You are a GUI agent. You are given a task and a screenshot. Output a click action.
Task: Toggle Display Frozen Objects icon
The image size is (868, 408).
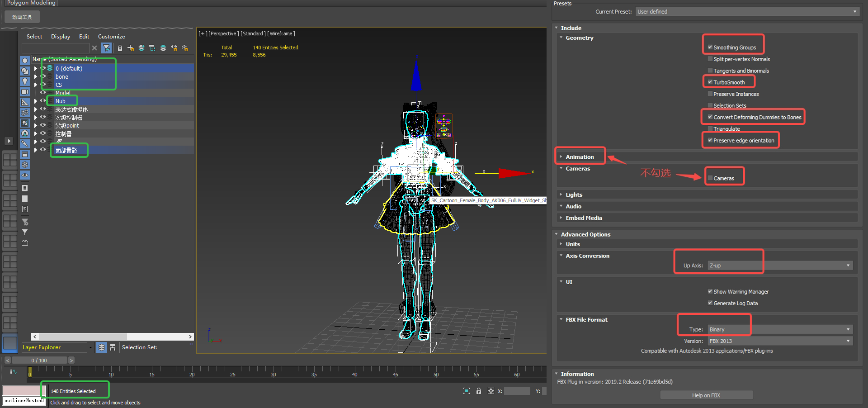(x=25, y=165)
